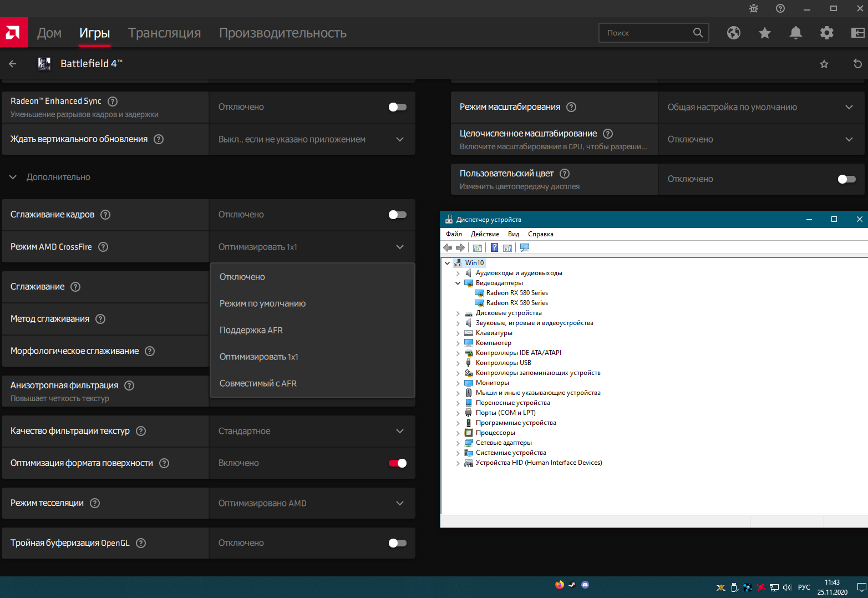Close the Режим AMD CrossFire dropdown
The width and height of the screenshot is (868, 598).
pos(312,247)
